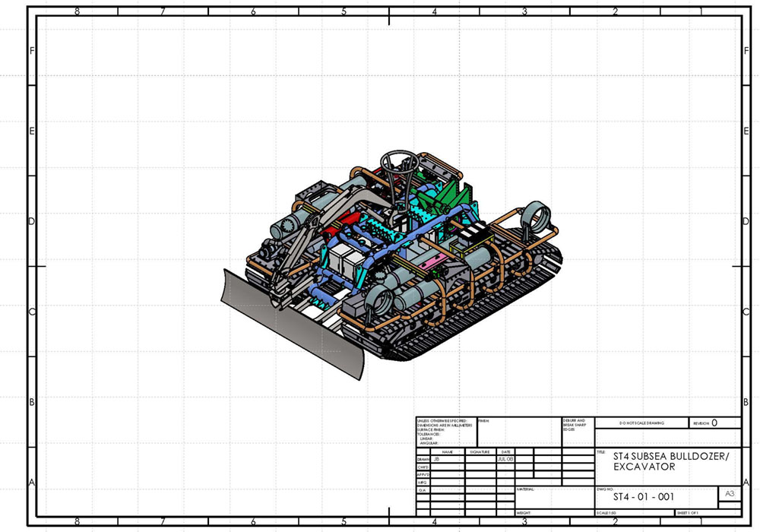The width and height of the screenshot is (760, 532).
Task: Select the A3 sheet size box
Action: click(x=730, y=494)
